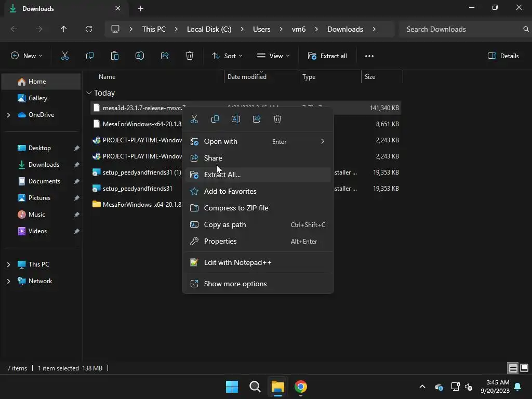Collapse the Today group
The height and width of the screenshot is (399, 532).
point(89,93)
